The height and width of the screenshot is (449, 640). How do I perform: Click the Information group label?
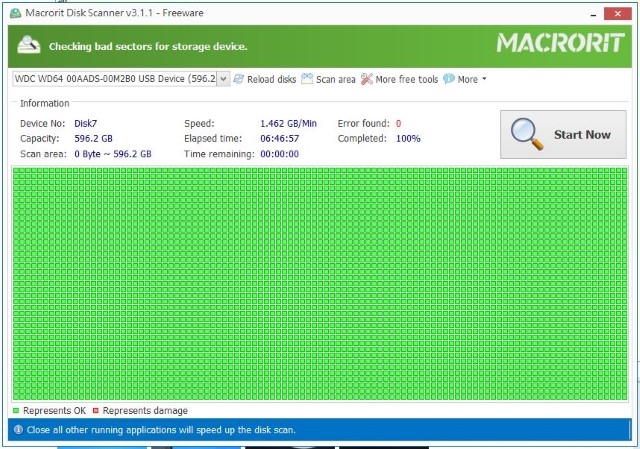point(44,103)
